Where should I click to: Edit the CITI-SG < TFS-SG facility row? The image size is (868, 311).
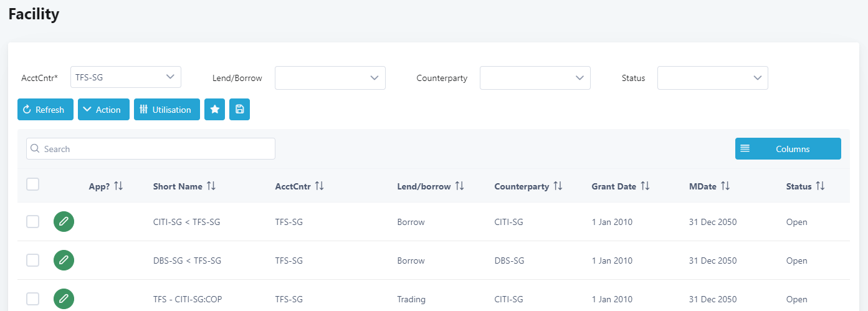click(x=64, y=222)
